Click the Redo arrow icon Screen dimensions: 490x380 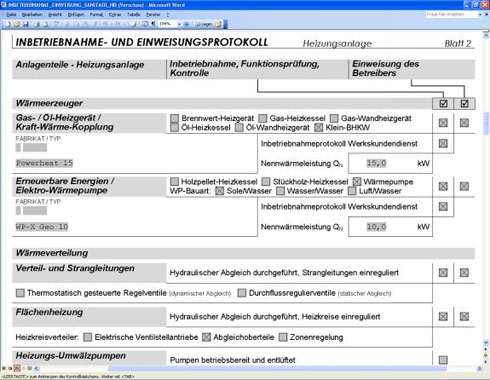coord(118,24)
